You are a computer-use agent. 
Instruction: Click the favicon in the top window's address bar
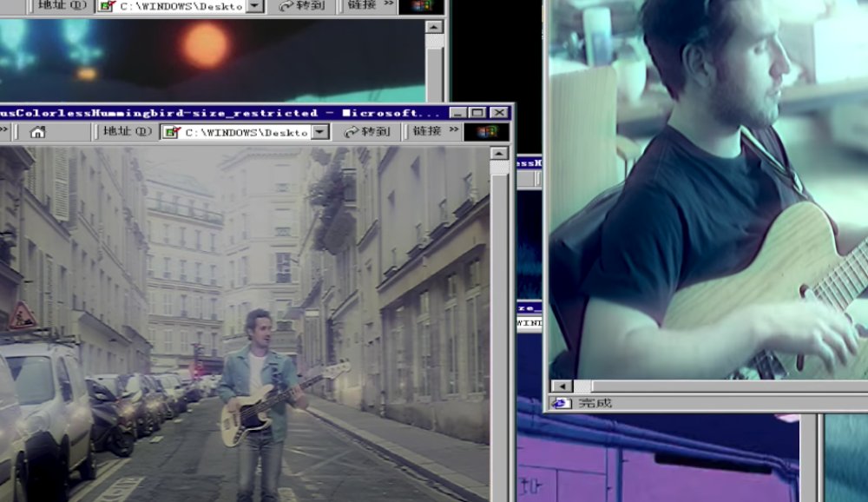104,7
